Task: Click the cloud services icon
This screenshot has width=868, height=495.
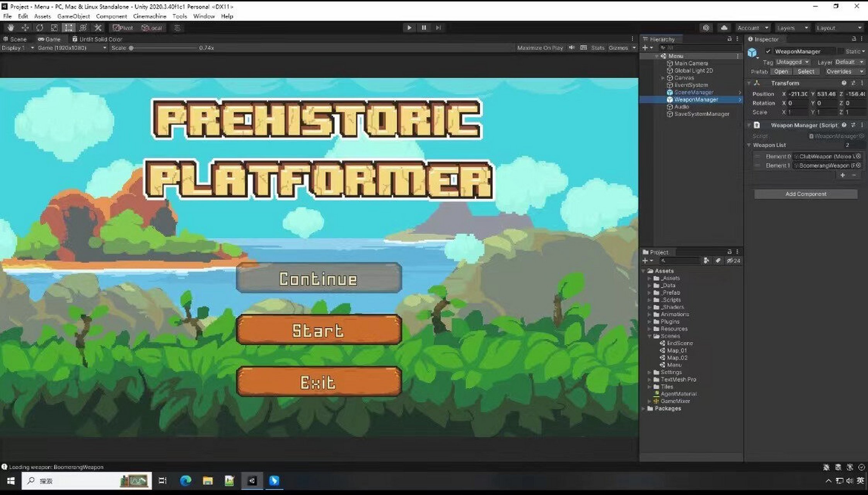Action: (724, 28)
